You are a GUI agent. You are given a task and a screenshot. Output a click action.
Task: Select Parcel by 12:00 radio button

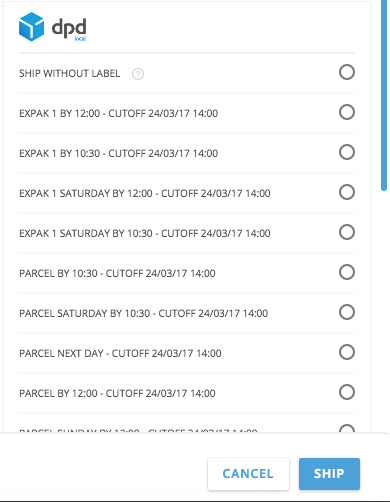pyautogui.click(x=347, y=392)
